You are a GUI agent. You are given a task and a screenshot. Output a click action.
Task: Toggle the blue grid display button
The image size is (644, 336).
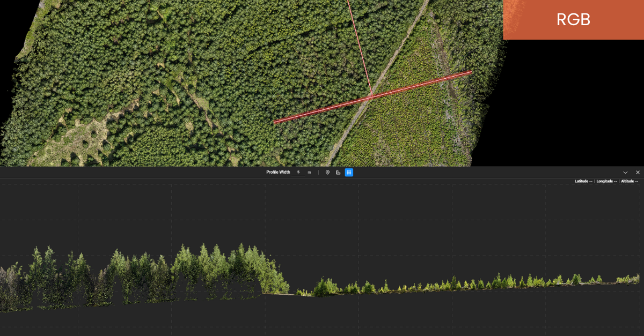click(x=349, y=173)
